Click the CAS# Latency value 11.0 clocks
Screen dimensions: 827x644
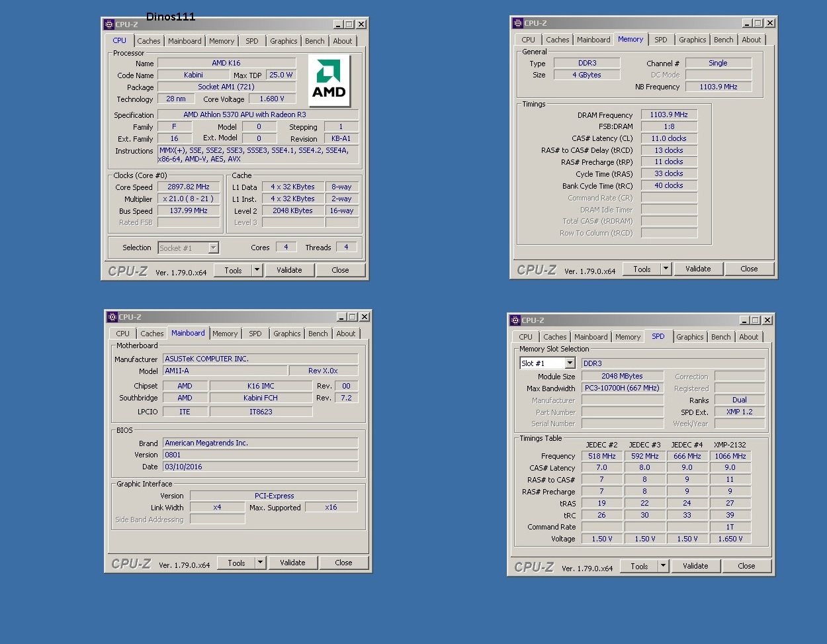(x=669, y=139)
